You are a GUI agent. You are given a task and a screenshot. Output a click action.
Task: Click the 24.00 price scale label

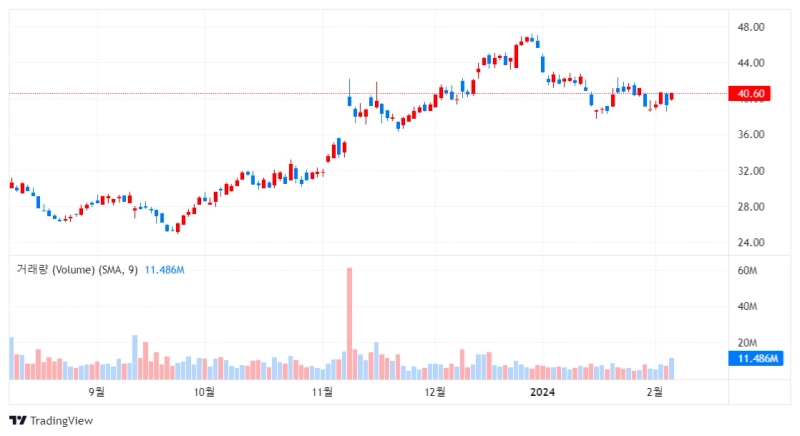coord(751,242)
